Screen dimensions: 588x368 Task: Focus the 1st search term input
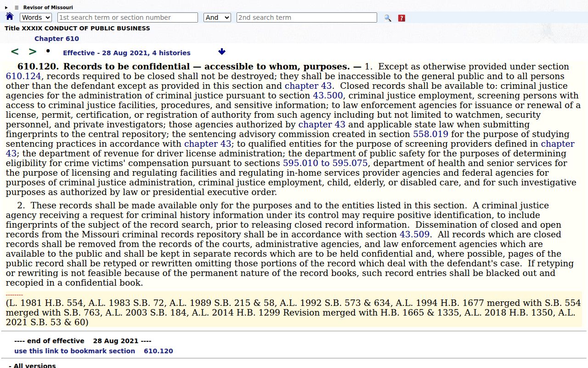(x=128, y=17)
